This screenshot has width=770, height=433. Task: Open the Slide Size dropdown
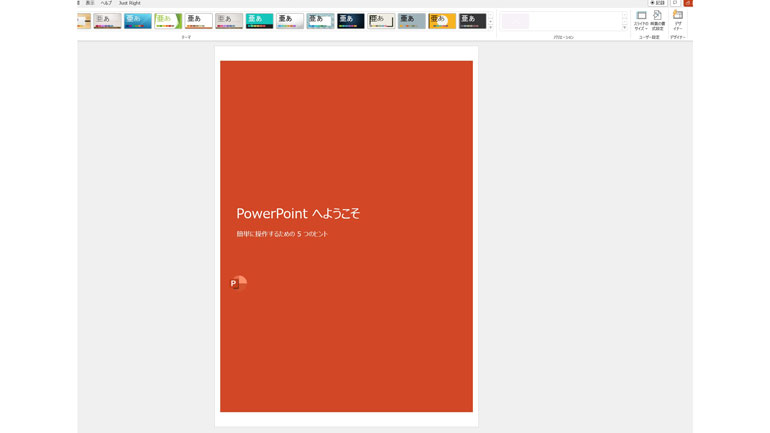coord(641,21)
